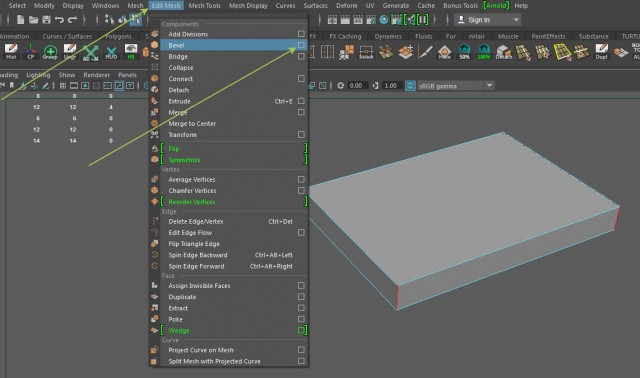Click the Open Scene folder icon

(33, 20)
